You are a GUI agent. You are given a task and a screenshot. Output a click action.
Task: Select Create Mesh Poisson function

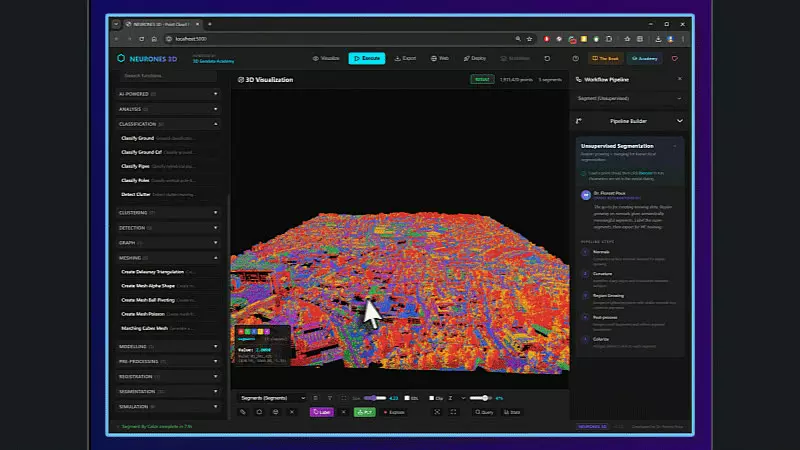[168, 314]
